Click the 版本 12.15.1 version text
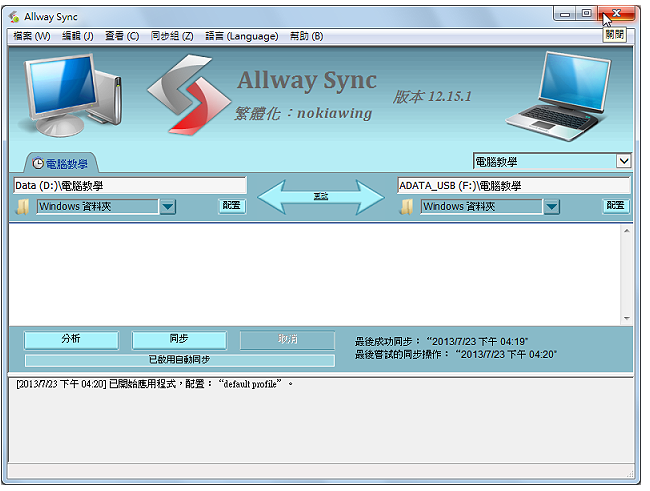Viewport: 650px width, 491px height. pos(432,97)
